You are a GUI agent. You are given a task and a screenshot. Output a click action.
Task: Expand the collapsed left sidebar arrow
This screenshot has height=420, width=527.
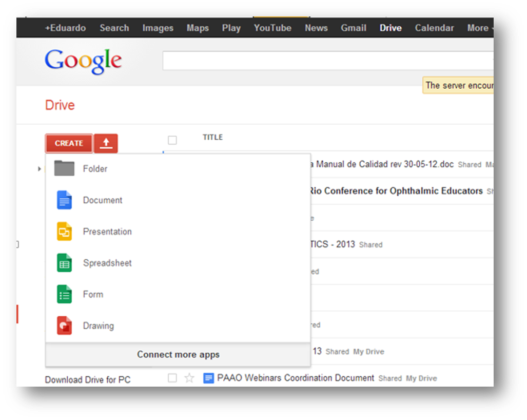click(x=40, y=168)
